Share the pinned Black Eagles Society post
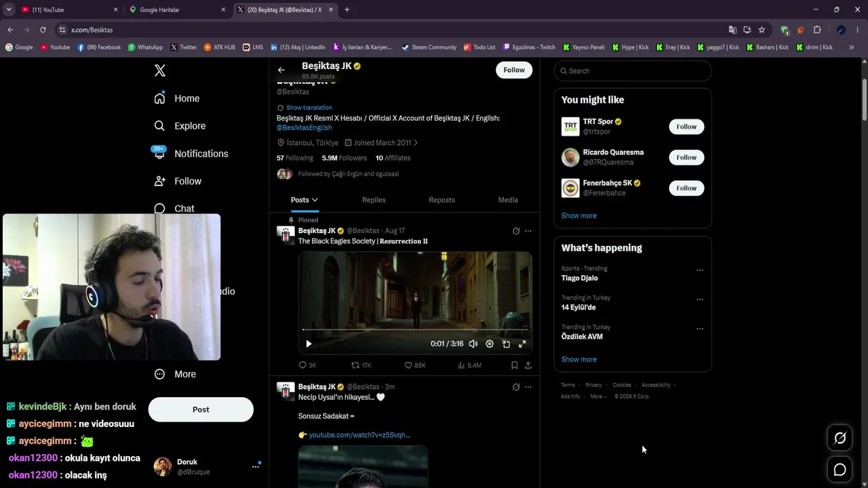 528,365
